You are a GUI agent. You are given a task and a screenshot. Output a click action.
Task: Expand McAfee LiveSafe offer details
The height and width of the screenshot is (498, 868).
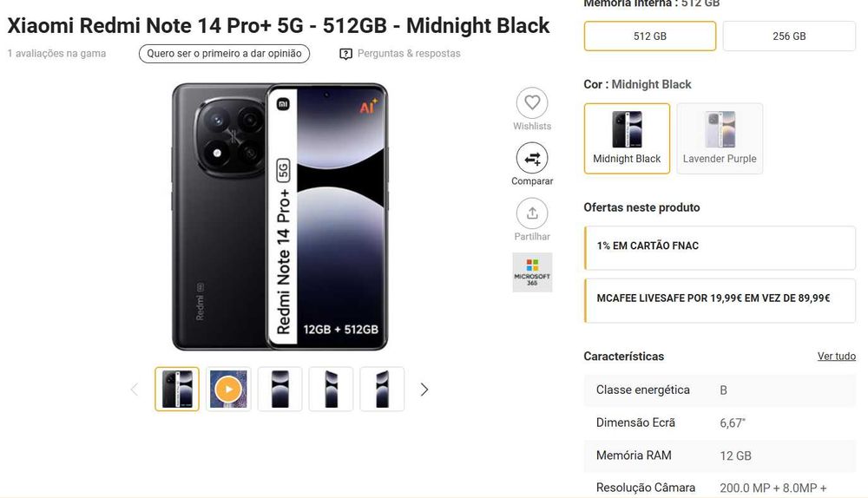coord(720,299)
